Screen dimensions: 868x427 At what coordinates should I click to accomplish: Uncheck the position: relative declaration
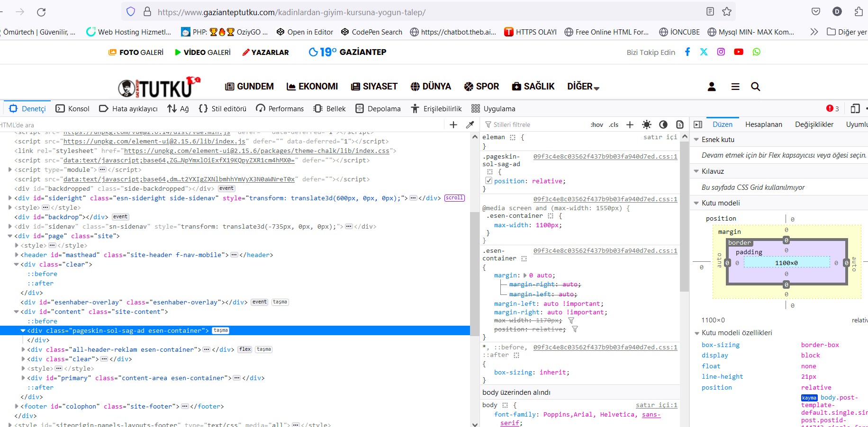point(488,180)
